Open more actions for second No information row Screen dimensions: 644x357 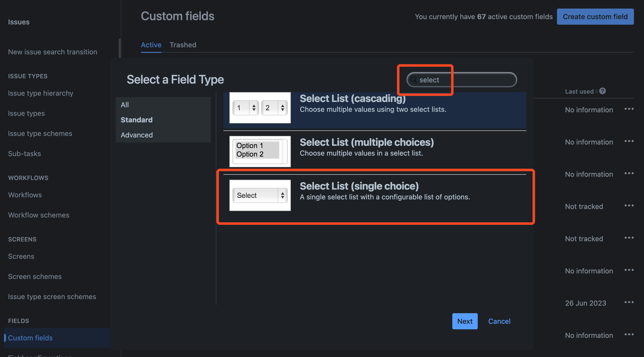point(629,141)
